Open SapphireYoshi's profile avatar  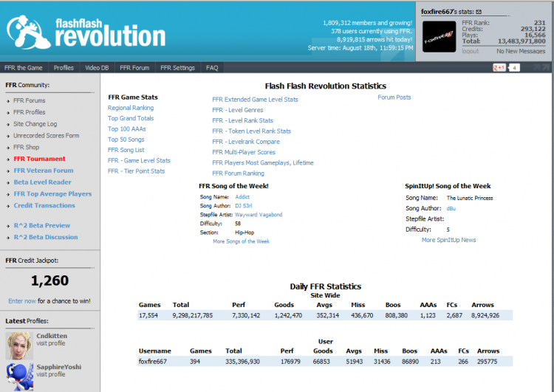[19, 376]
